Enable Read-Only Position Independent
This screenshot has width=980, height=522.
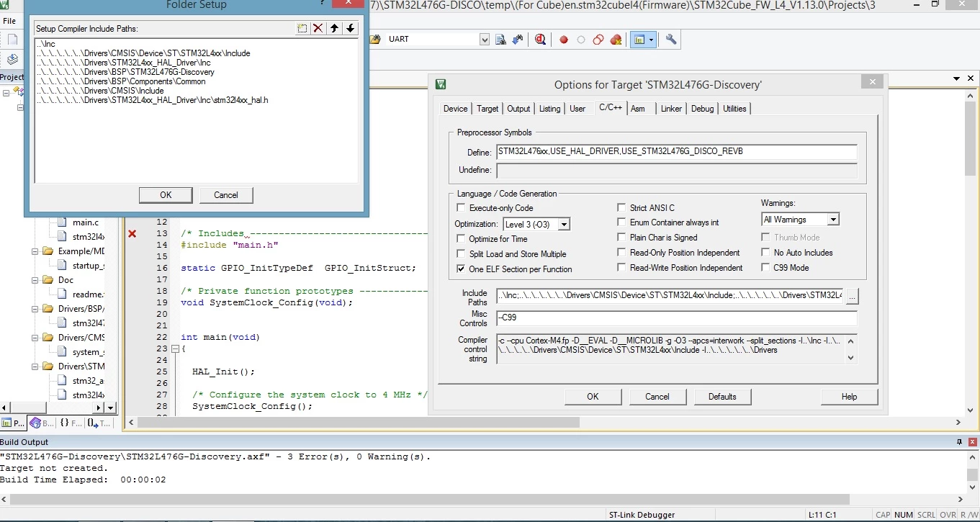(x=622, y=253)
